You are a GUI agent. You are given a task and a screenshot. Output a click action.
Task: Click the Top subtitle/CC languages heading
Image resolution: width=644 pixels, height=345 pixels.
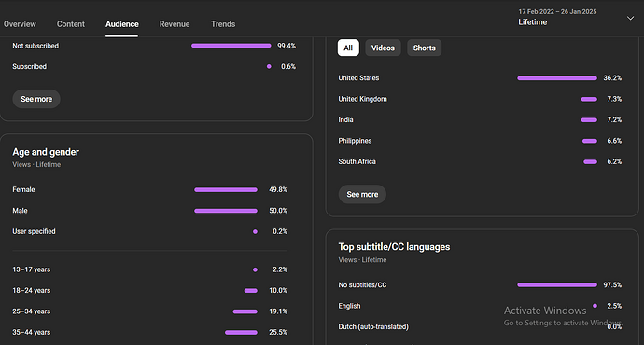pos(394,247)
